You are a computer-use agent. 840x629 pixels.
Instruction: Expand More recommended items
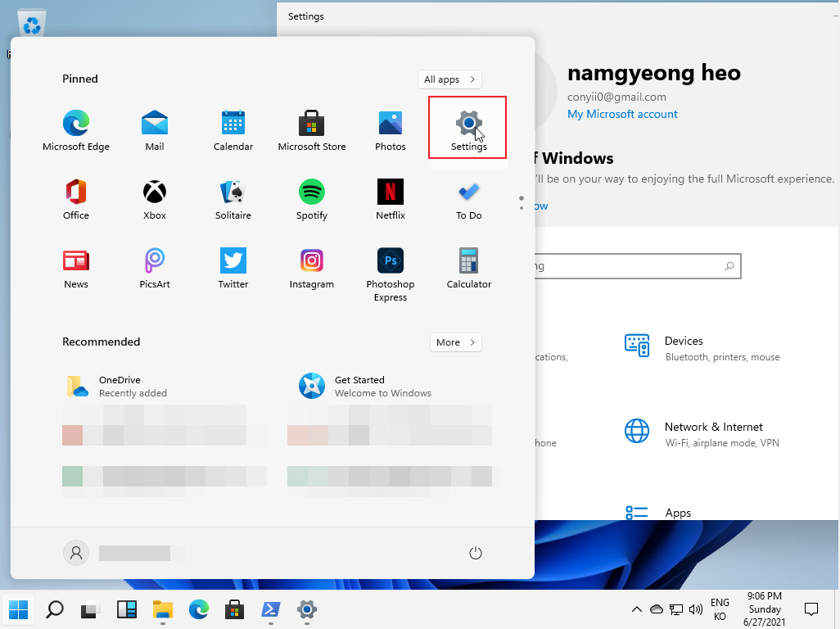click(x=456, y=342)
